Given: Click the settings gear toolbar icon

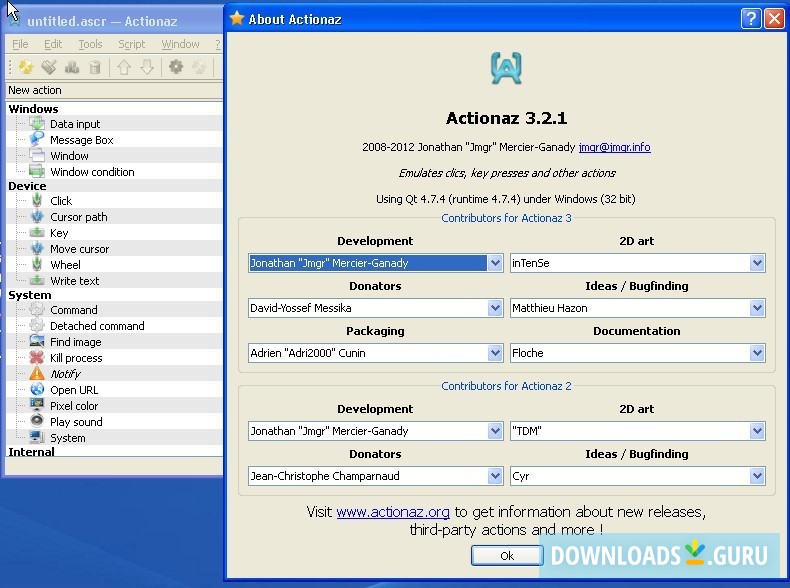Looking at the screenshot, I should click(x=176, y=67).
